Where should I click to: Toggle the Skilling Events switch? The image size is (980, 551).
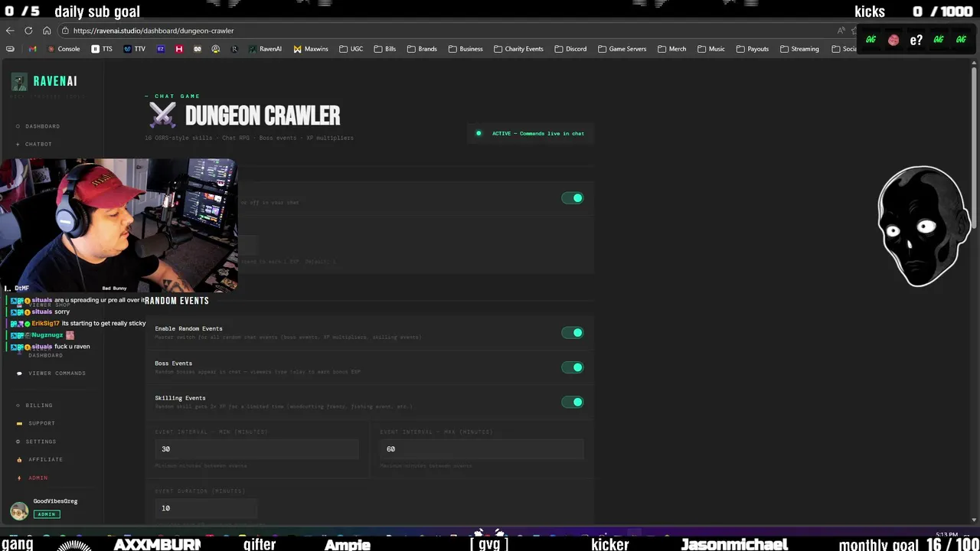pyautogui.click(x=572, y=402)
